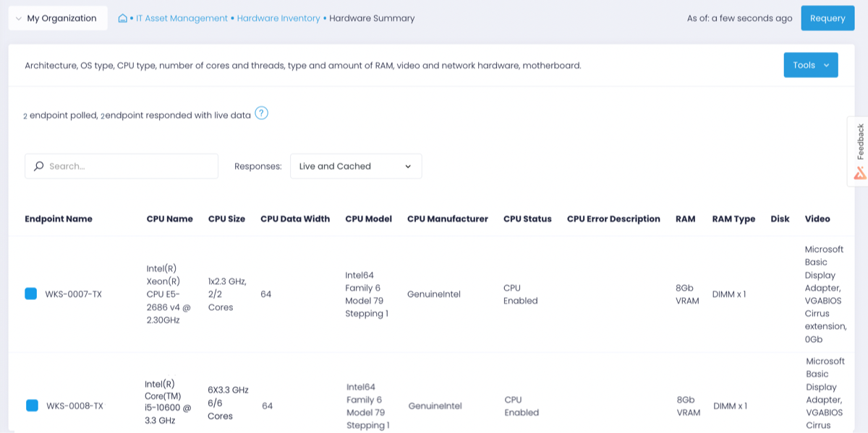Open the search magnifier icon
This screenshot has width=868, height=433.
[38, 166]
